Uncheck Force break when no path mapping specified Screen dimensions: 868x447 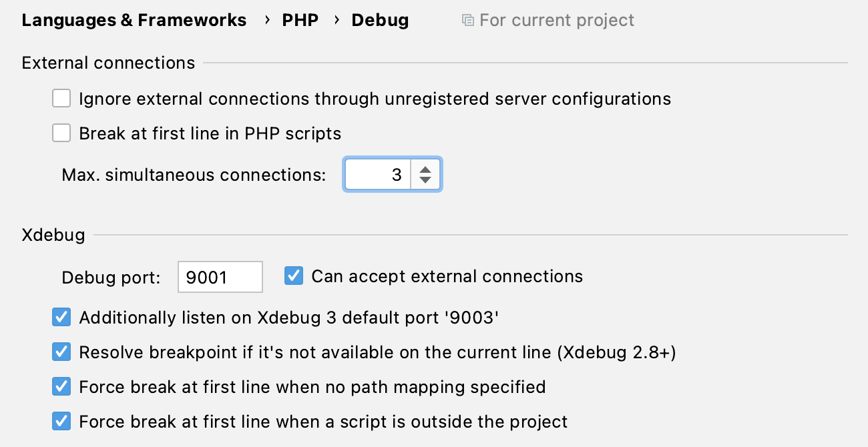[x=61, y=386]
